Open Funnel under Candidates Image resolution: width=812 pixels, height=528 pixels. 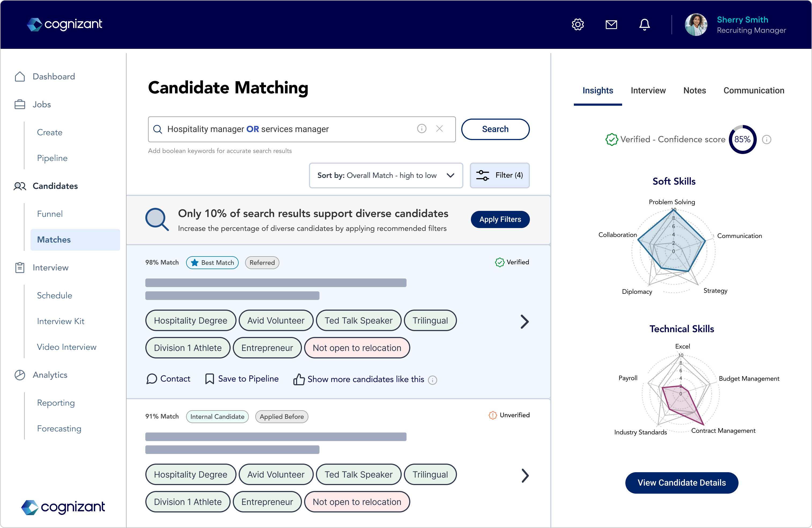[x=50, y=214]
